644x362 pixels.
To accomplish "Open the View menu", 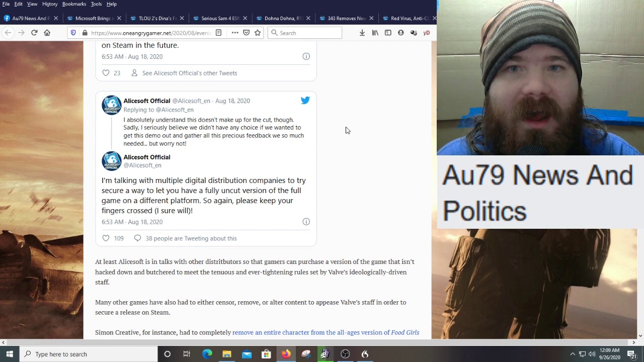I will (32, 4).
